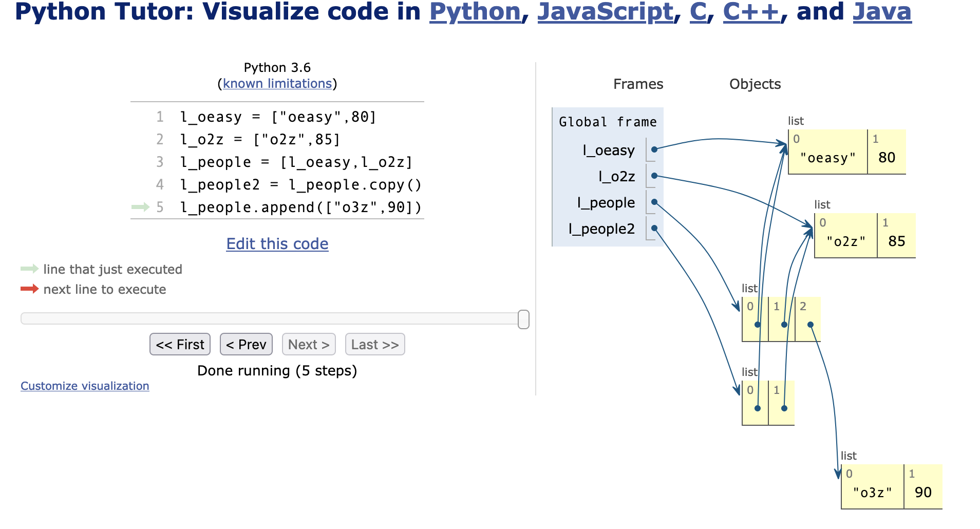
Task: Open the C++ link in header
Action: click(751, 12)
